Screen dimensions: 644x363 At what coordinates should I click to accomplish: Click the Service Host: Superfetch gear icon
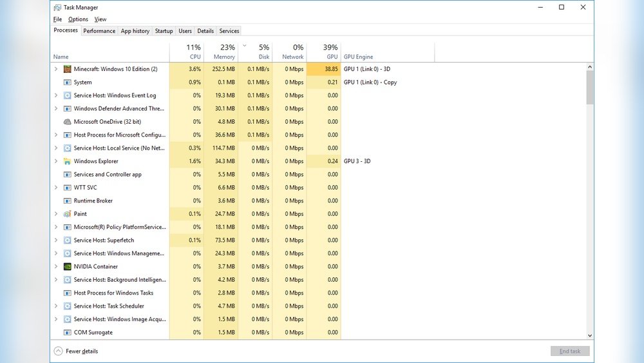click(x=68, y=240)
